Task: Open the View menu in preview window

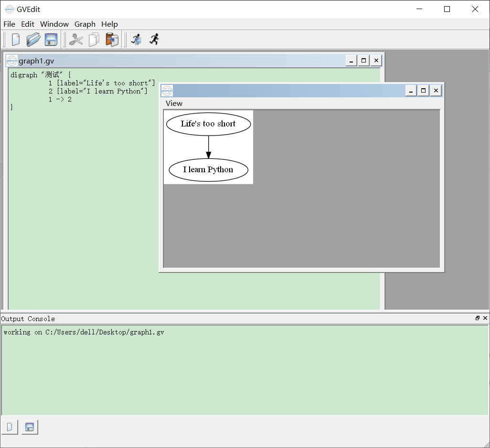Action: click(x=174, y=104)
